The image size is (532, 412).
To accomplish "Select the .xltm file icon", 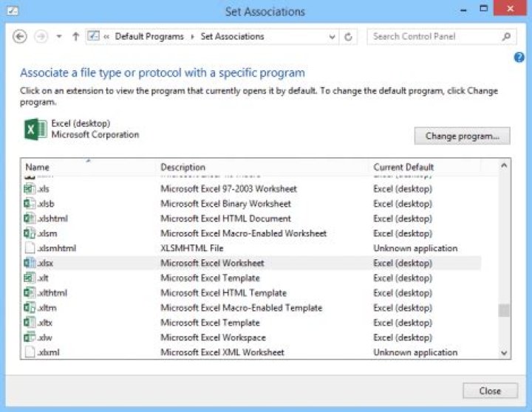I will (x=30, y=308).
